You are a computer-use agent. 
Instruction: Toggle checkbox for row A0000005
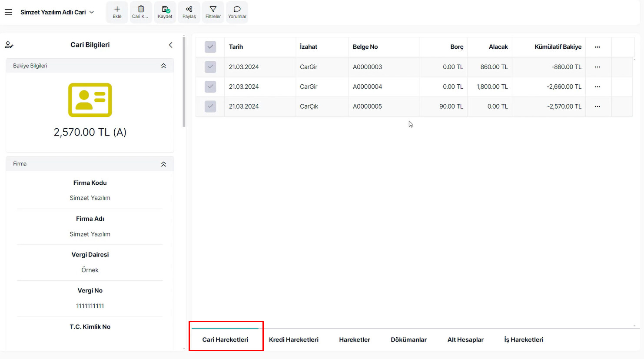[x=210, y=106]
